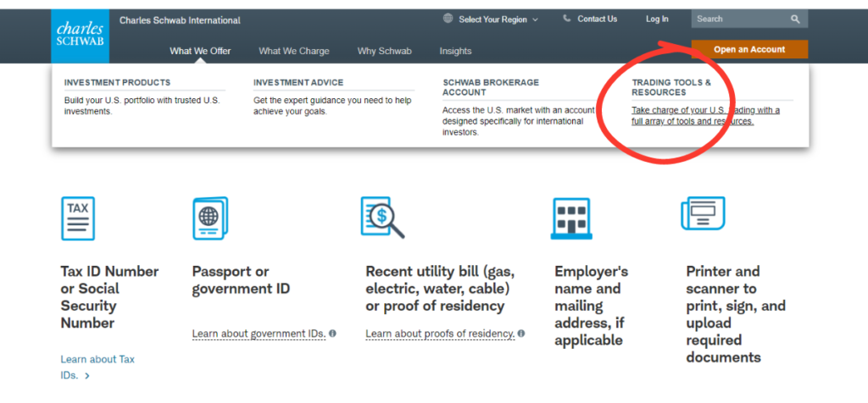This screenshot has width=868, height=403.
Task: Select Investment Products heading
Action: click(x=117, y=82)
